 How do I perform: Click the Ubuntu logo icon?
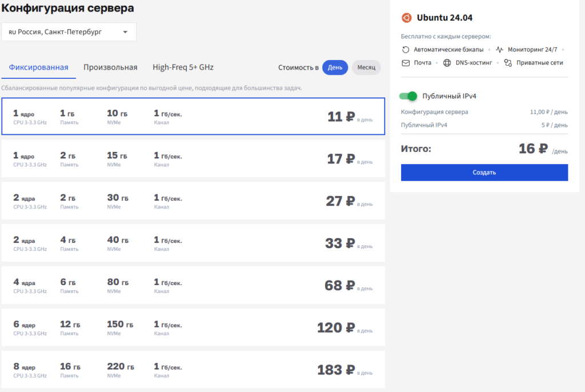[406, 18]
